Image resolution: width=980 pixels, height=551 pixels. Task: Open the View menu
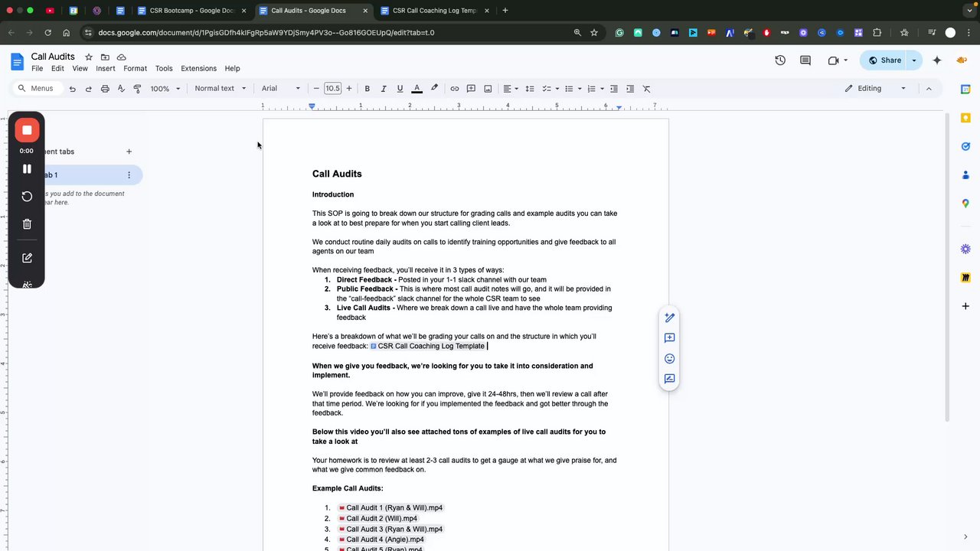[80, 69]
